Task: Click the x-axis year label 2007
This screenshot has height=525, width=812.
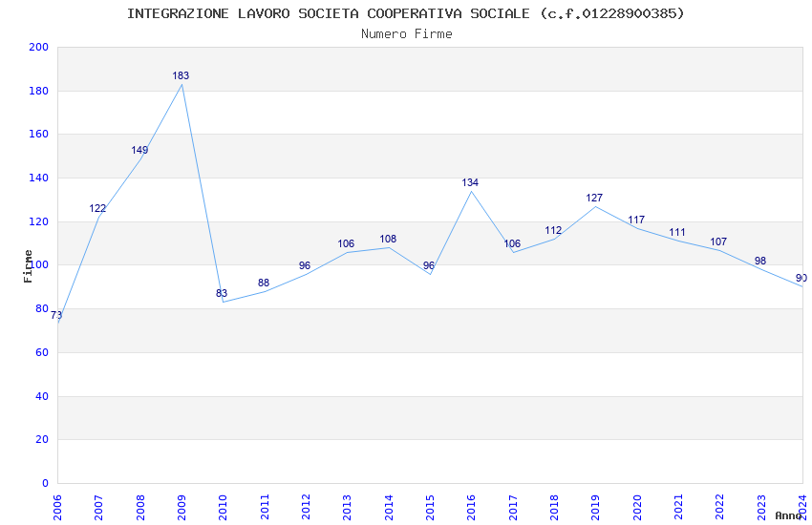Action: click(x=99, y=508)
